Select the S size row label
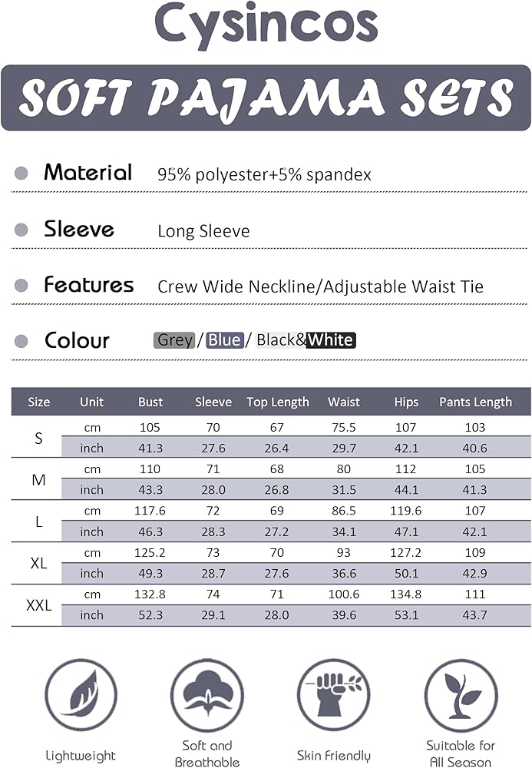This screenshot has width=532, height=768. [39, 439]
